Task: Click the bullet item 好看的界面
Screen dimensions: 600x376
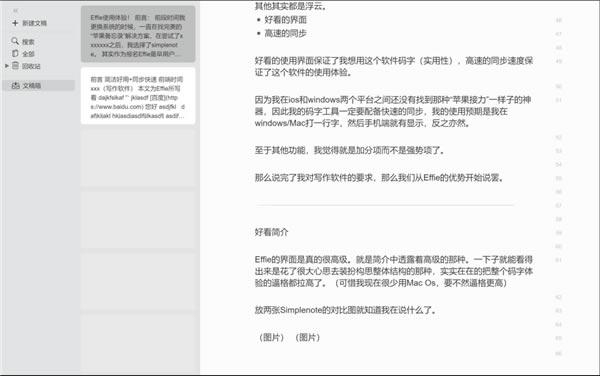Action: (x=285, y=20)
